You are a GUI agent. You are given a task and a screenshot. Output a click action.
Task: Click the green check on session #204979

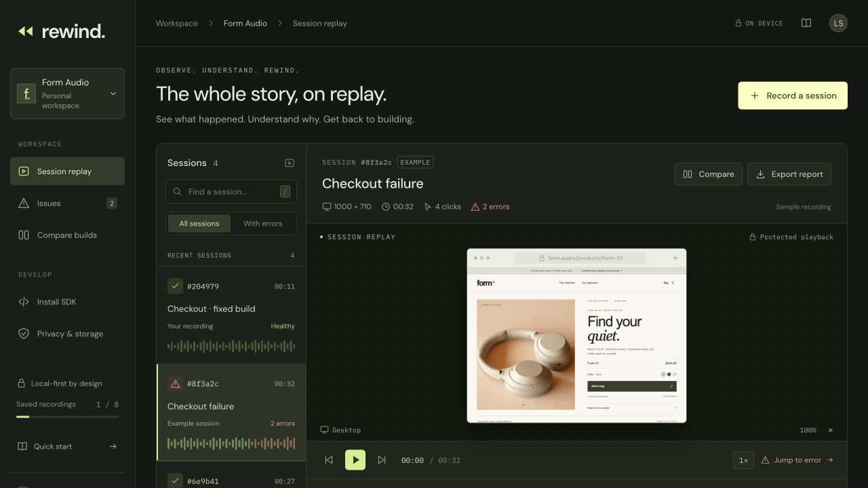coord(175,286)
